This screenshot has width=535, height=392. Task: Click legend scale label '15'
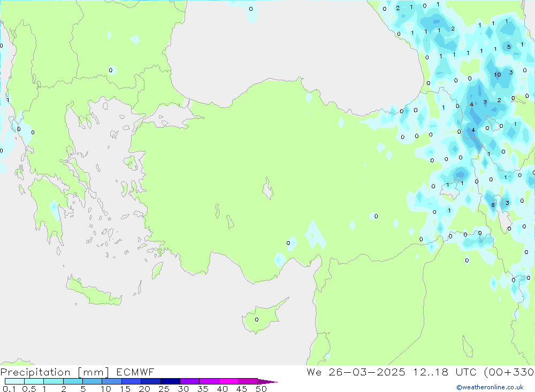click(x=125, y=389)
